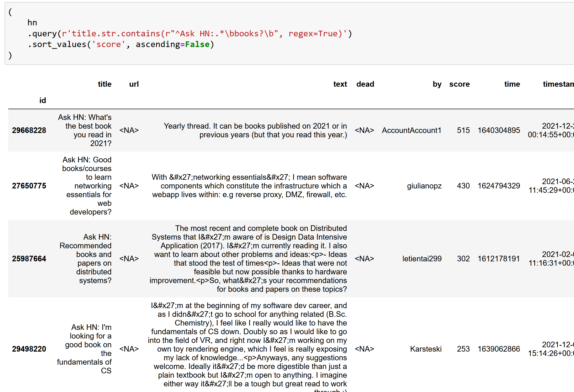Click row id 29668228
The image size is (574, 392).
point(29,130)
